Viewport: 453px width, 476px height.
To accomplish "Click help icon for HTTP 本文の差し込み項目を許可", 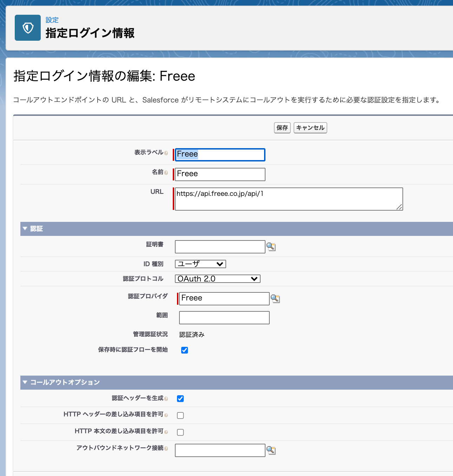I will pos(166,432).
